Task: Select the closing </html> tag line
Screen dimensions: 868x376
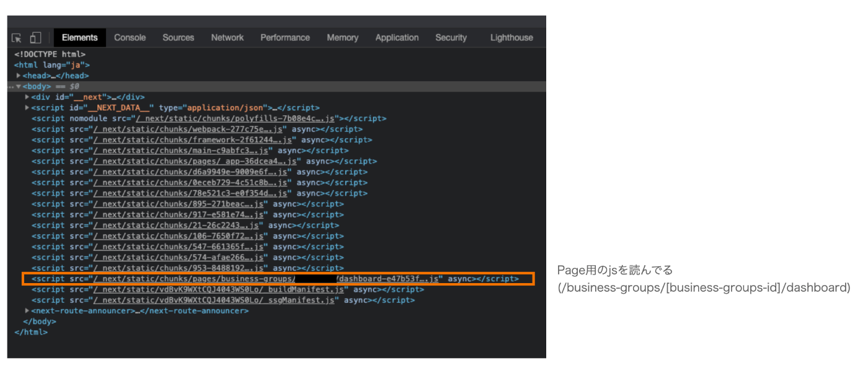Action: click(30, 332)
